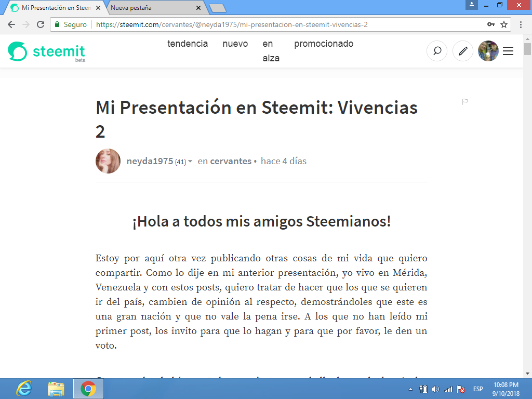Go back with browser back arrow
Viewport: 532px width, 399px height.
pyautogui.click(x=11, y=24)
